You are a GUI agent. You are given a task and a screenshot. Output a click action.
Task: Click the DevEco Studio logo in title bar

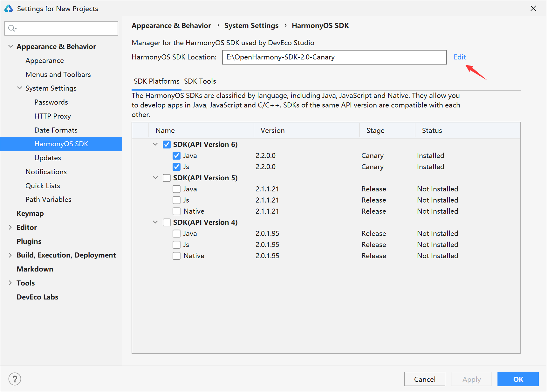[8, 9]
